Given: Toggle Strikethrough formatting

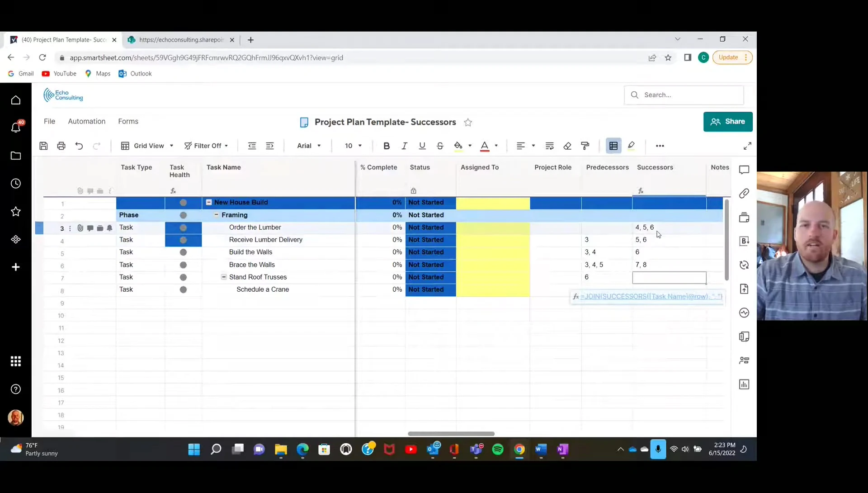Looking at the screenshot, I should [x=440, y=146].
